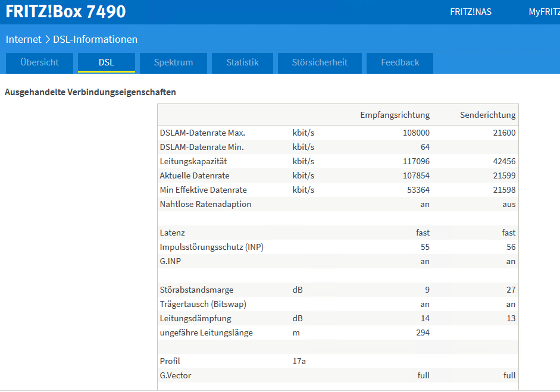Screen dimensions: 560x392
Task: Click the FRITZ!Box 7490 logo title
Action: (x=65, y=11)
